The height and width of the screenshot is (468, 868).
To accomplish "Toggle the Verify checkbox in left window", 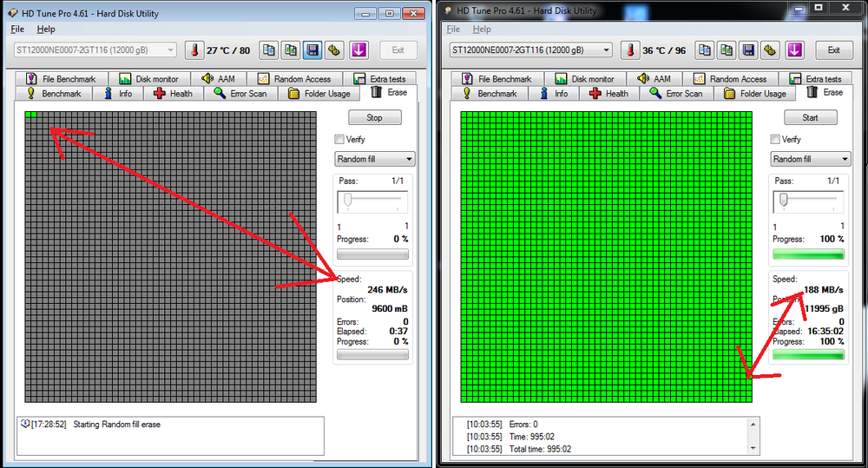I will (x=339, y=139).
